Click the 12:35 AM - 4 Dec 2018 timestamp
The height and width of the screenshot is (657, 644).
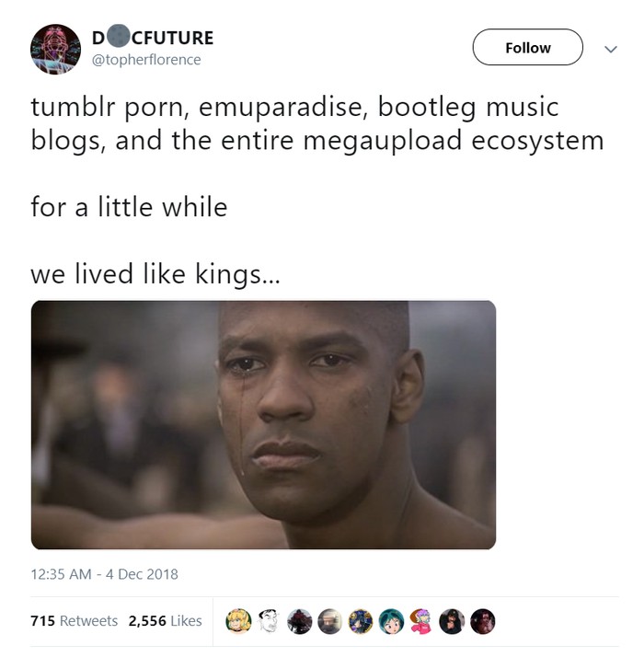(x=104, y=573)
